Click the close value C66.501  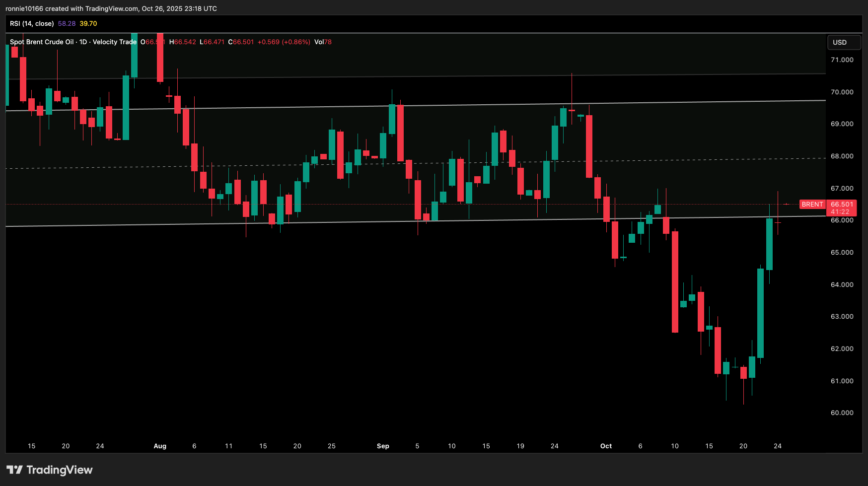tap(240, 42)
